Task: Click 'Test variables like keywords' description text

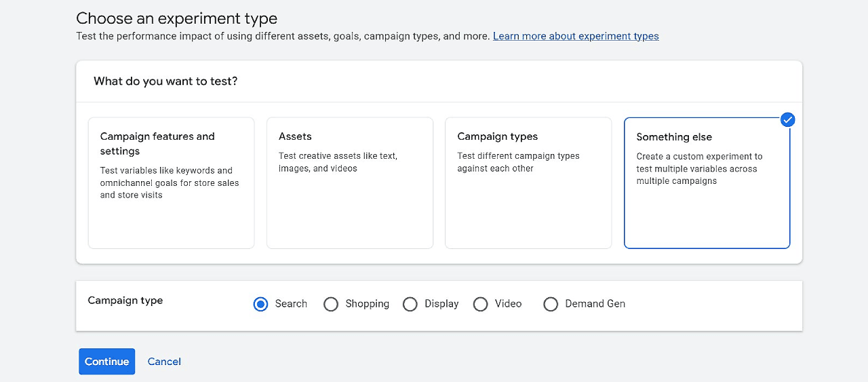Action: [x=170, y=183]
